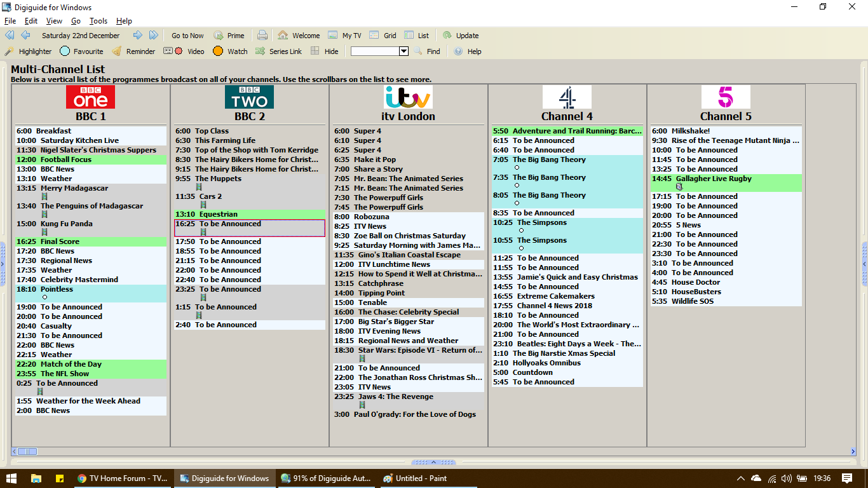Open File Explorer from taskbar
The image size is (868, 488).
tap(36, 478)
